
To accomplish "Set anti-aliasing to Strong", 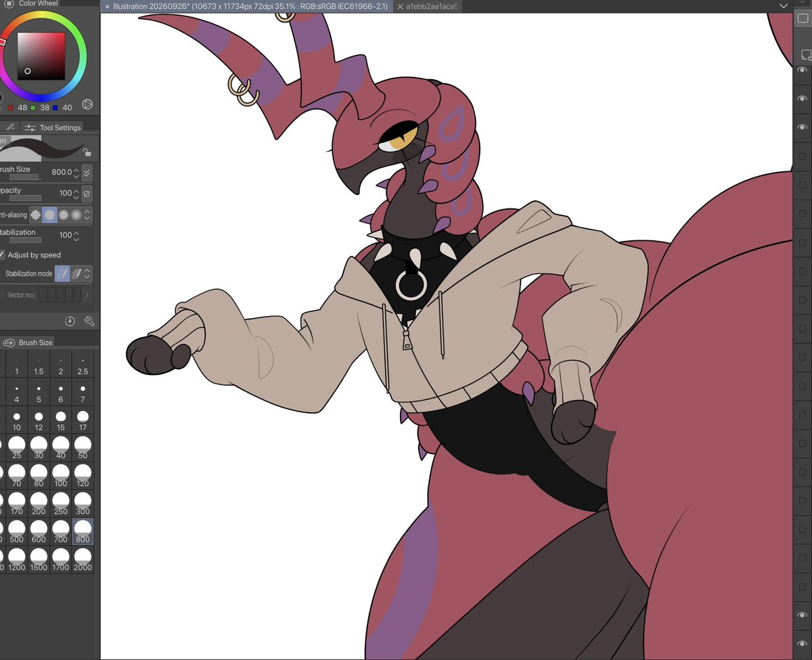I will pyautogui.click(x=76, y=215).
